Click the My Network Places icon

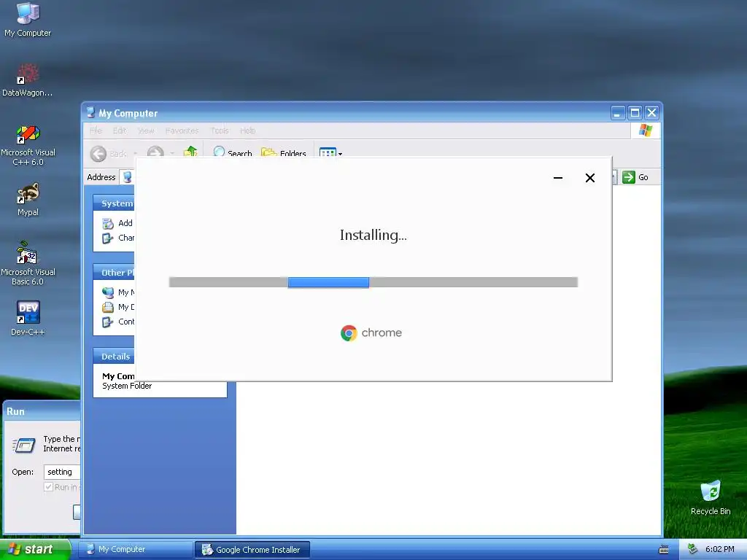108,292
